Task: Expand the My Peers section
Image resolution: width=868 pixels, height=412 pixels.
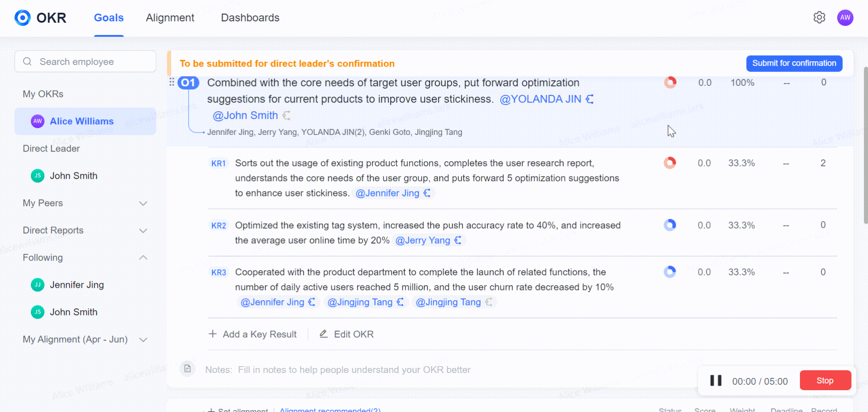Action: pos(143,203)
